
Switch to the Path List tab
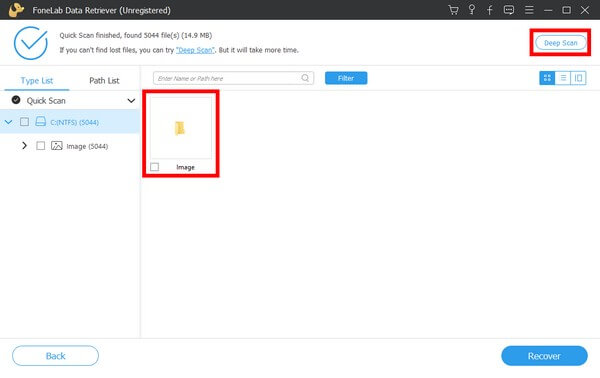(104, 81)
